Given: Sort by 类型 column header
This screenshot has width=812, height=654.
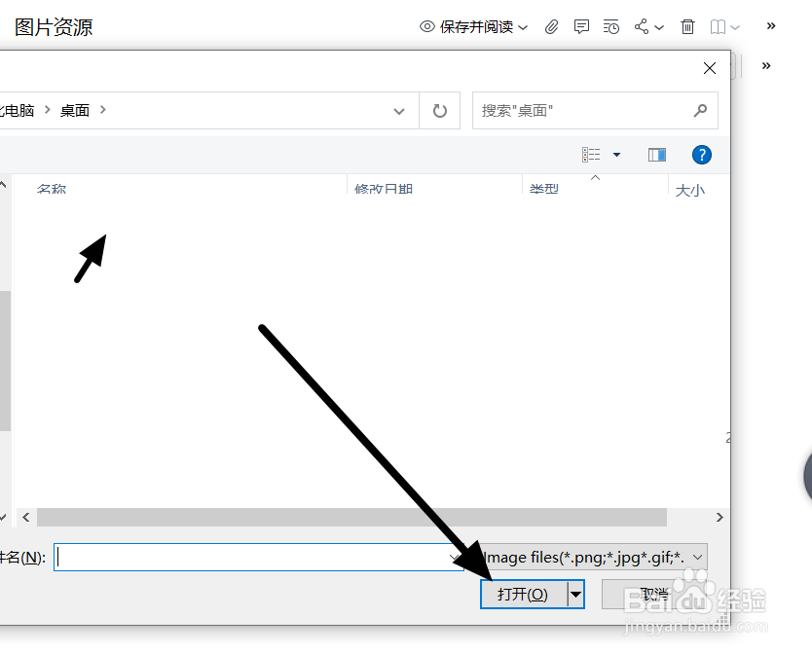Looking at the screenshot, I should (x=543, y=189).
